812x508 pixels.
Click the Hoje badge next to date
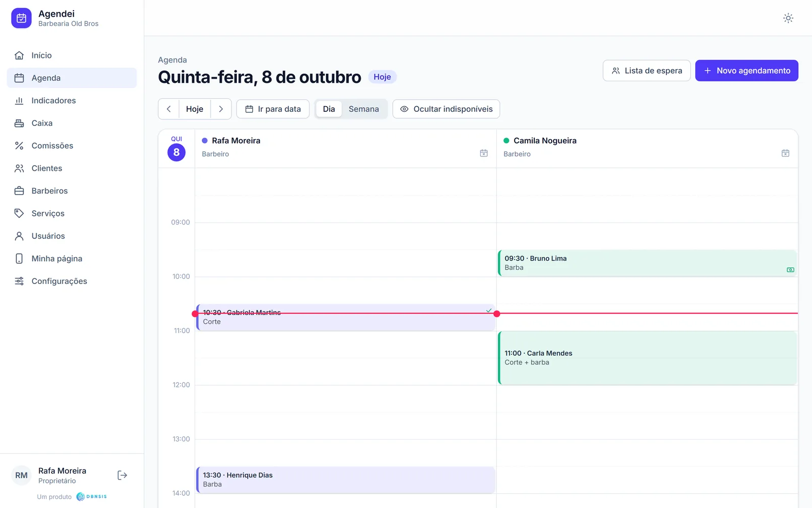point(382,77)
